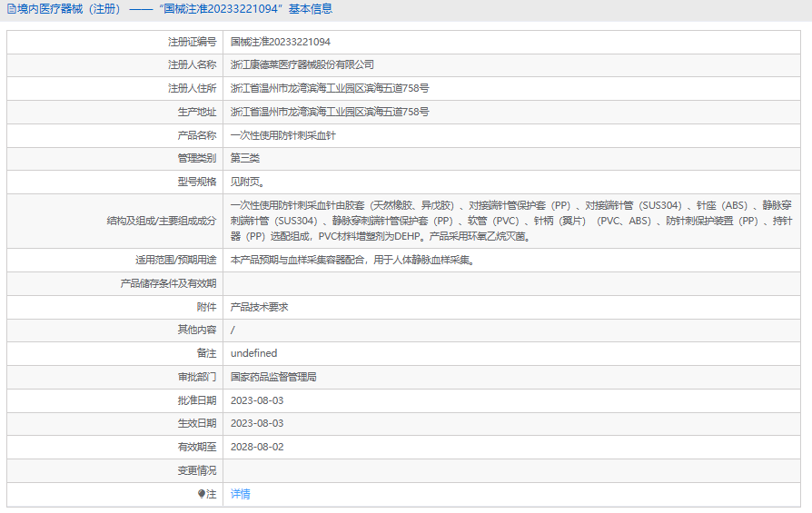The image size is (812, 513).
Task: Click the 变更情况 label
Action: [x=197, y=471]
